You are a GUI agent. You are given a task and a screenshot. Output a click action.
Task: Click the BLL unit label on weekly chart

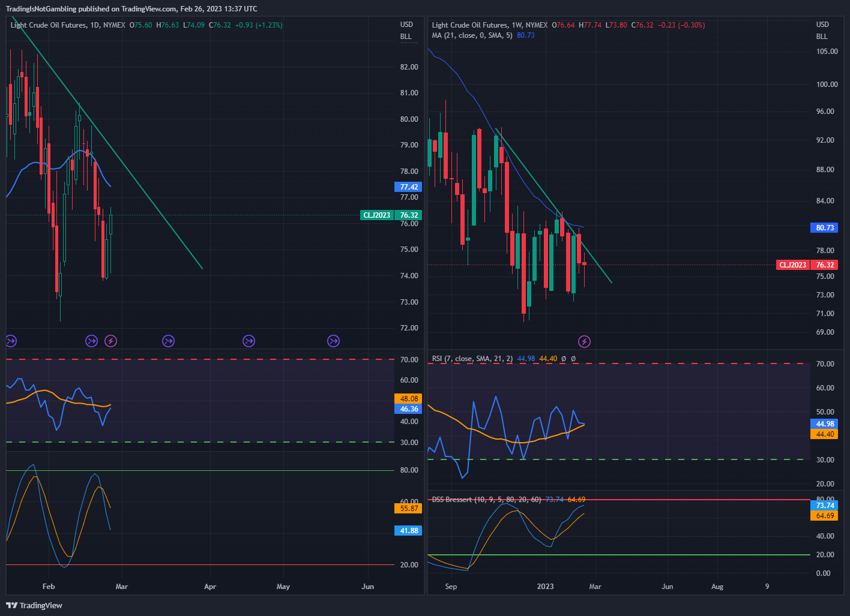pos(822,37)
